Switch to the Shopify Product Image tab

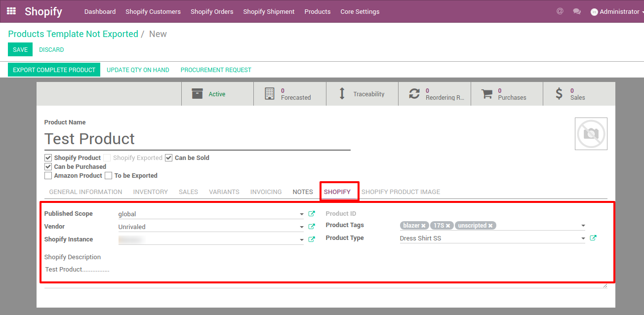[x=401, y=192]
